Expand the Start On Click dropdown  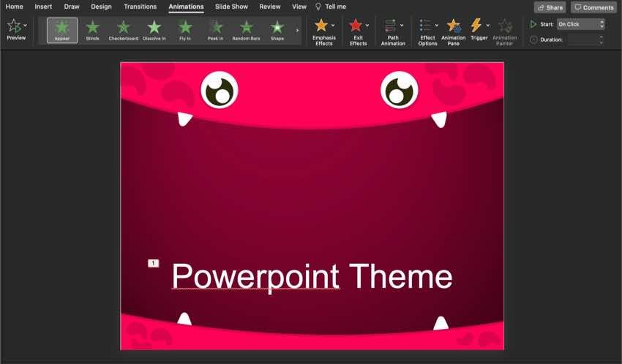tap(581, 24)
